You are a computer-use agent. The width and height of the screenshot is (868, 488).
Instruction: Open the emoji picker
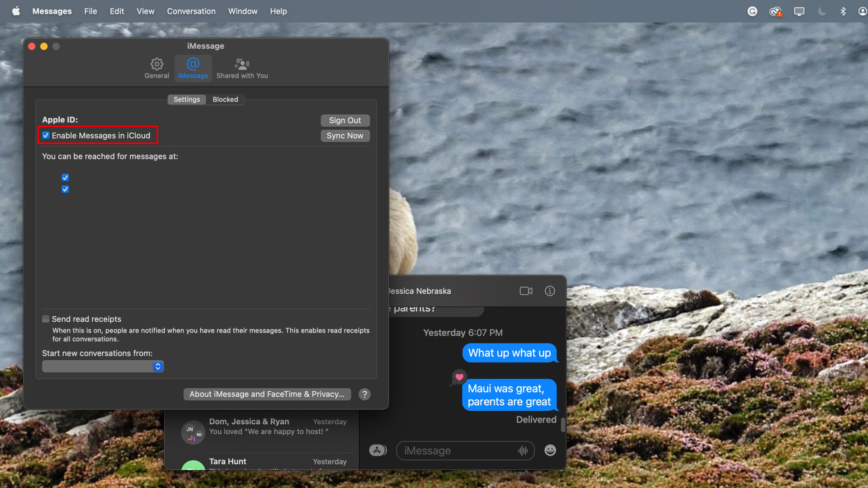pos(550,450)
